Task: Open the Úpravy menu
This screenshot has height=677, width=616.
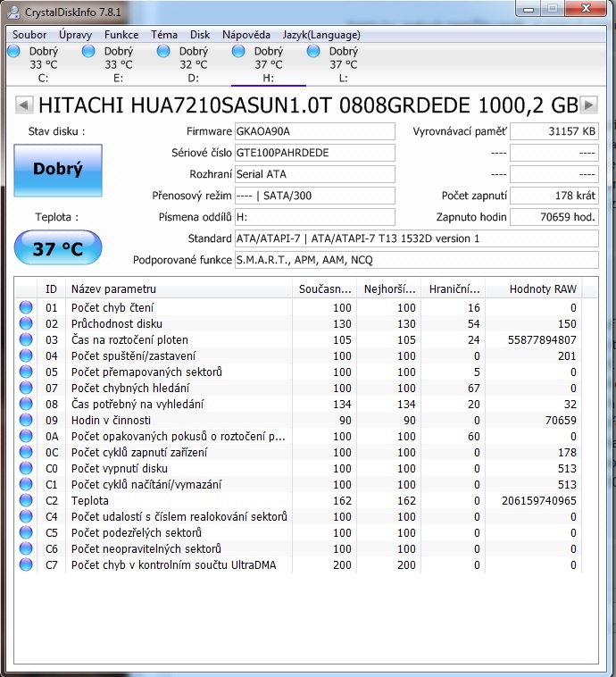Action: tap(76, 35)
